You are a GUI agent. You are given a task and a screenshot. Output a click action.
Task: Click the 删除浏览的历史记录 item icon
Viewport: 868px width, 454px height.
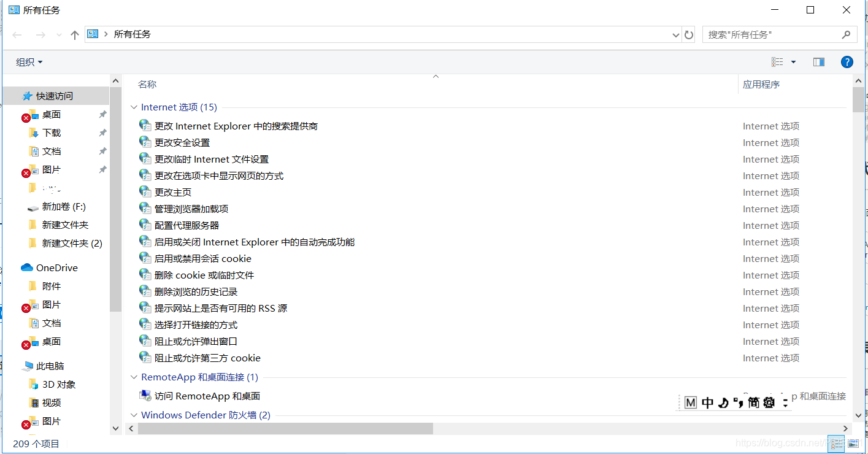(x=145, y=291)
